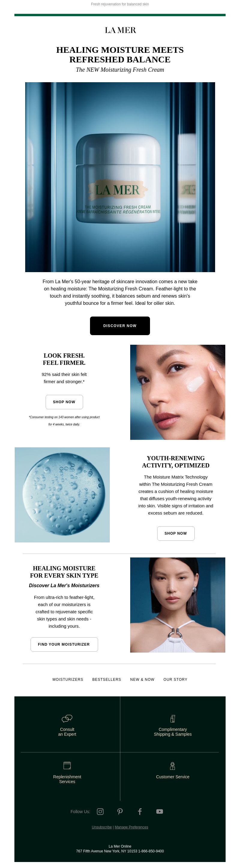240x868 pixels.
Task: Click the La Mer logo header
Action: tap(120, 30)
